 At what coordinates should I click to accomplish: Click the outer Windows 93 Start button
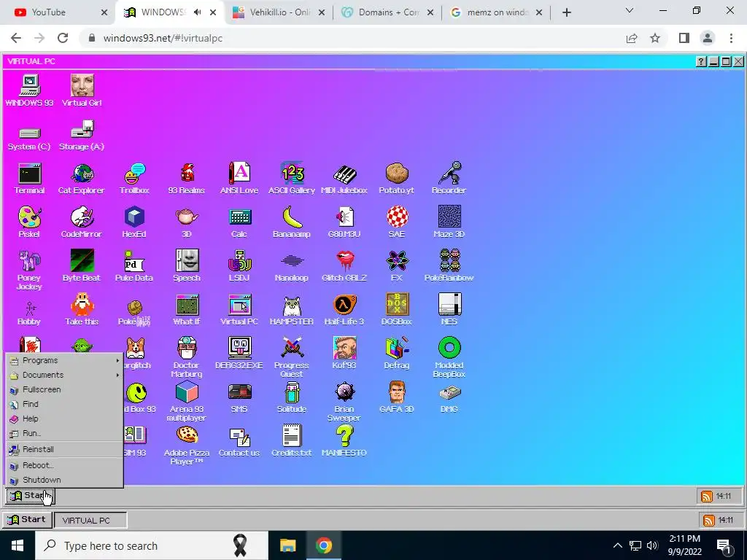tap(27, 519)
